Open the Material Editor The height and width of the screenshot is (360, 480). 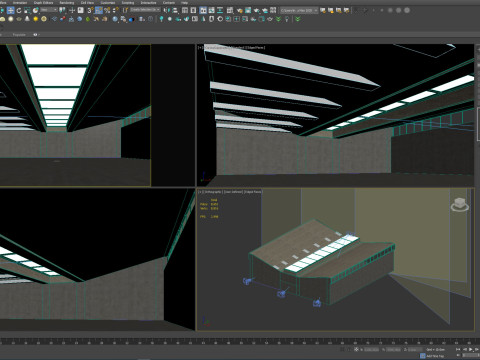pos(230,10)
